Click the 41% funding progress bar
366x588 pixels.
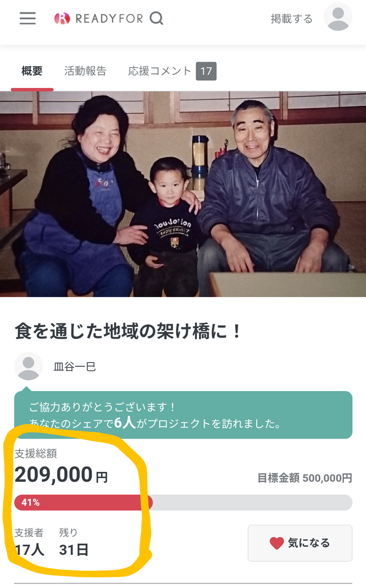183,503
